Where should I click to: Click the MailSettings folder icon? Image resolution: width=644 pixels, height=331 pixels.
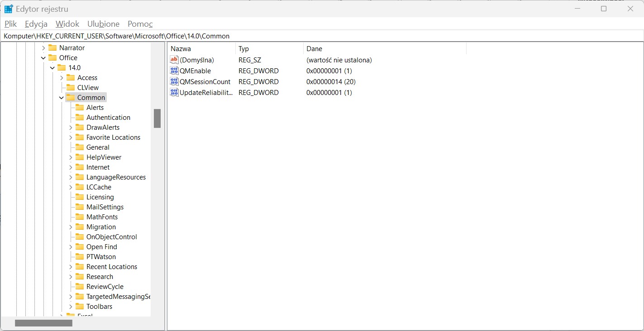click(x=80, y=207)
